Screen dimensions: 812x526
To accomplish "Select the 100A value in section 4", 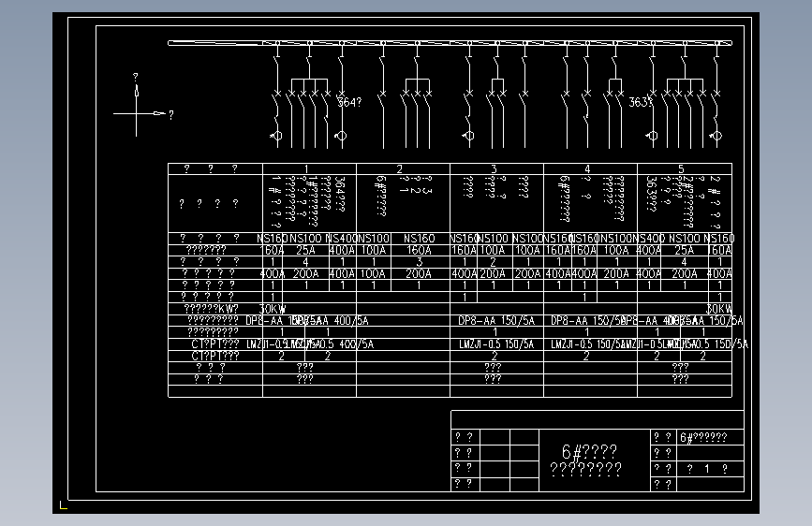I will [x=617, y=250].
